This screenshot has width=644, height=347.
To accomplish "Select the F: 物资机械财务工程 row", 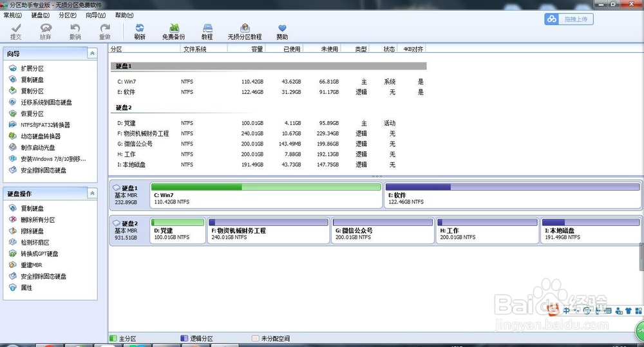I will [269, 133].
